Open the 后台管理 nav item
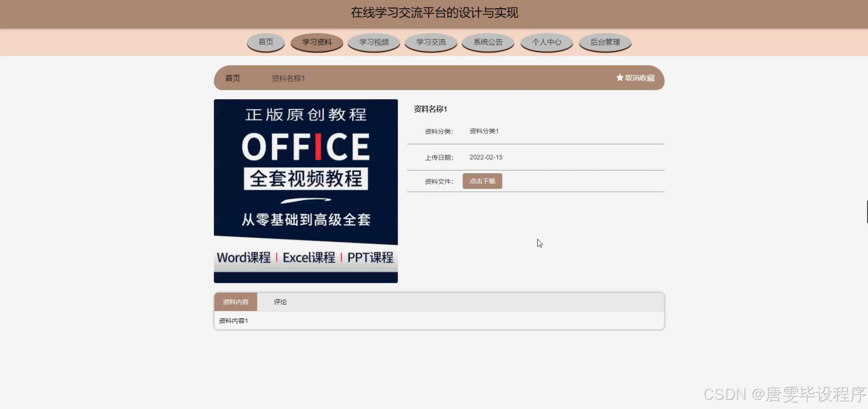This screenshot has width=868, height=409. pyautogui.click(x=605, y=42)
